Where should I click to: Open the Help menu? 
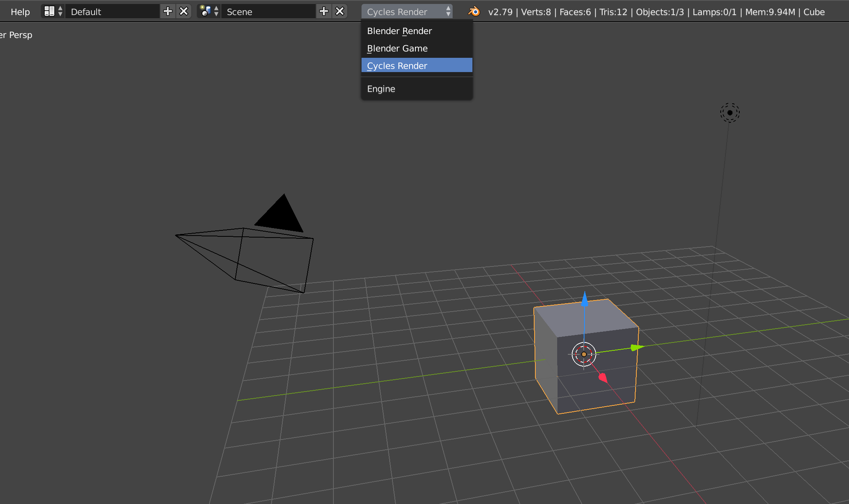click(x=20, y=12)
